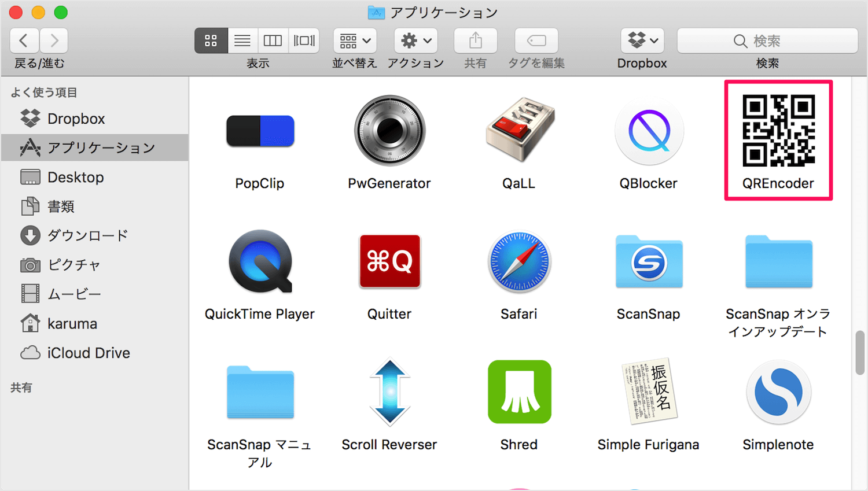Open ムービー in the sidebar

(95, 294)
